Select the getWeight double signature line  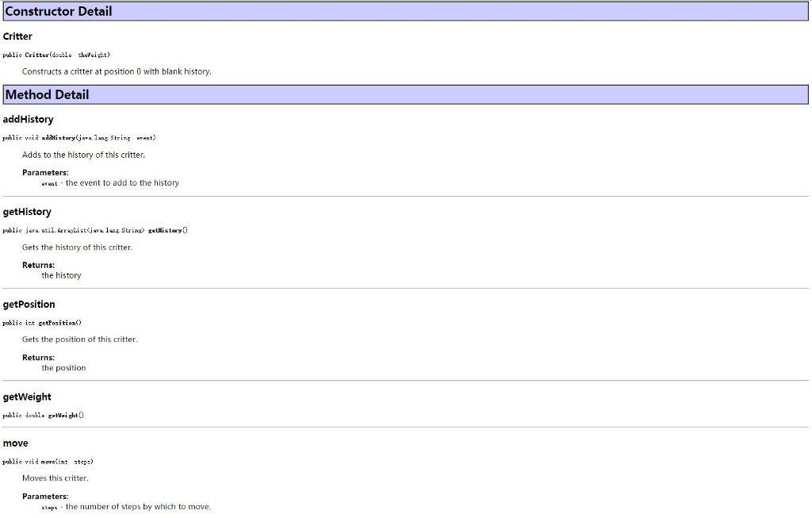pyautogui.click(x=43, y=416)
